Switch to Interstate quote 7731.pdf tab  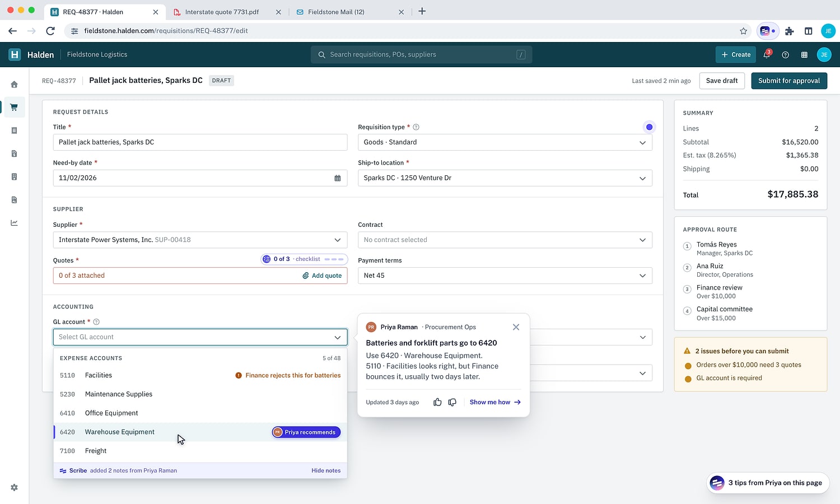pyautogui.click(x=227, y=12)
